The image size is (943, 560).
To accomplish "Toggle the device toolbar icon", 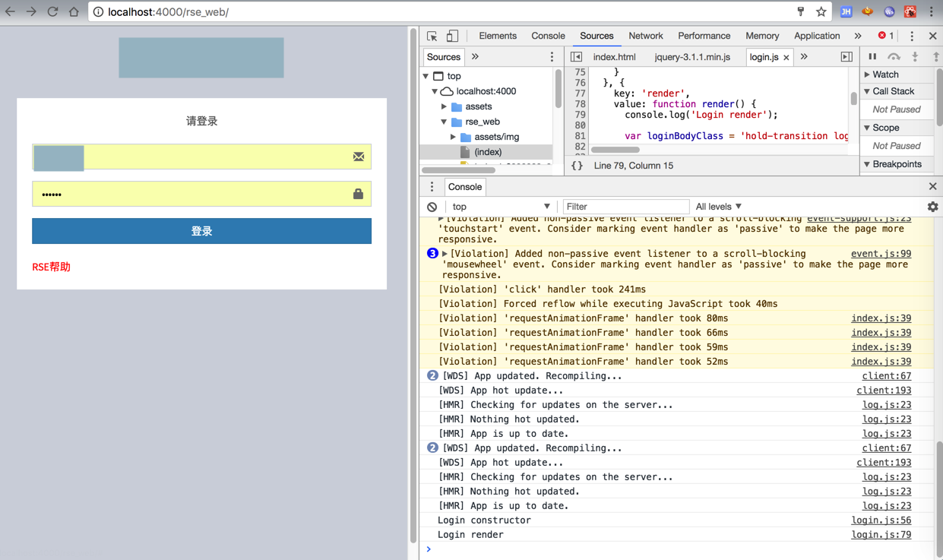I will (x=452, y=36).
